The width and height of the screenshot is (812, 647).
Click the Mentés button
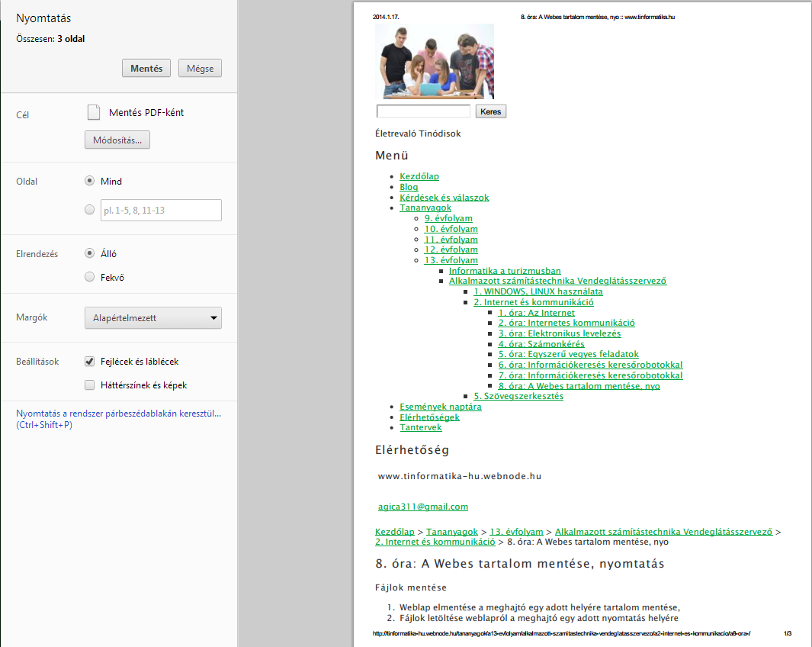[x=146, y=68]
